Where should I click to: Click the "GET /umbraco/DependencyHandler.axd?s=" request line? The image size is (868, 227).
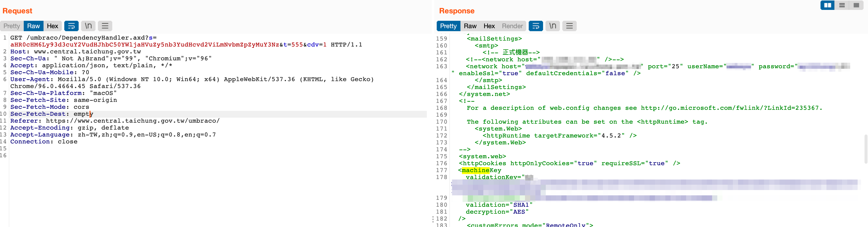(84, 38)
